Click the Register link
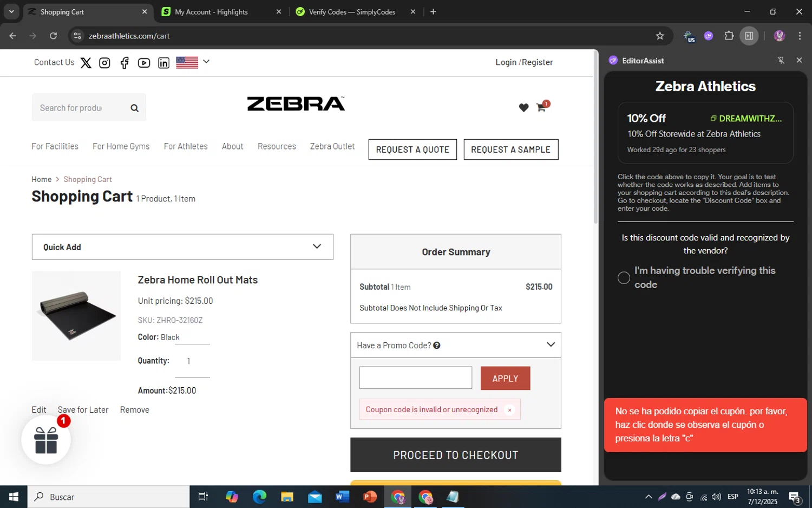 538,62
